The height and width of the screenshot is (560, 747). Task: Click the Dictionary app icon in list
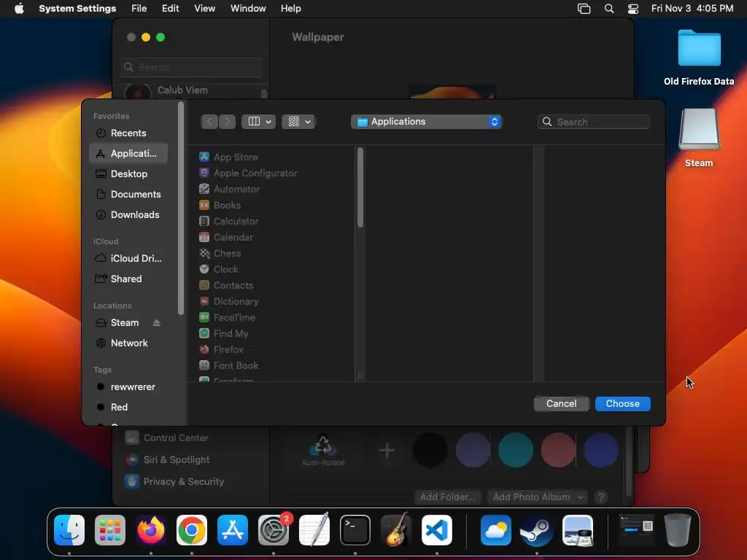tap(204, 301)
